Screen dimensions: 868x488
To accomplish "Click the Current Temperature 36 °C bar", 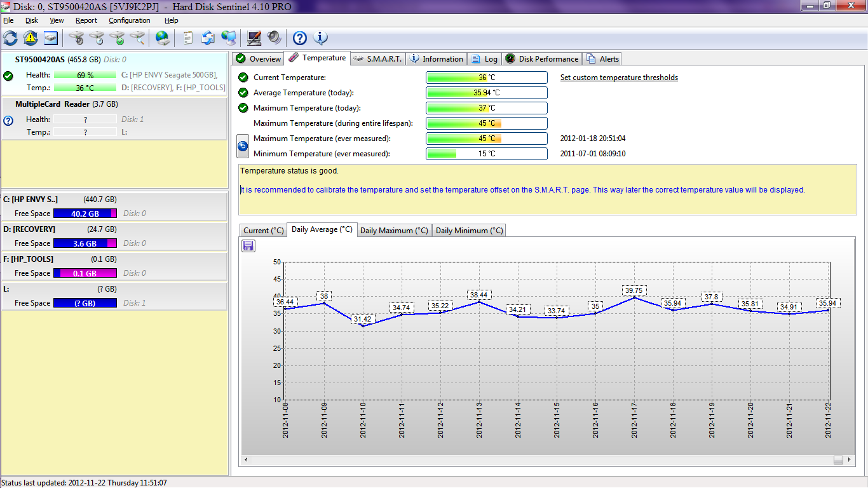I will pos(487,78).
